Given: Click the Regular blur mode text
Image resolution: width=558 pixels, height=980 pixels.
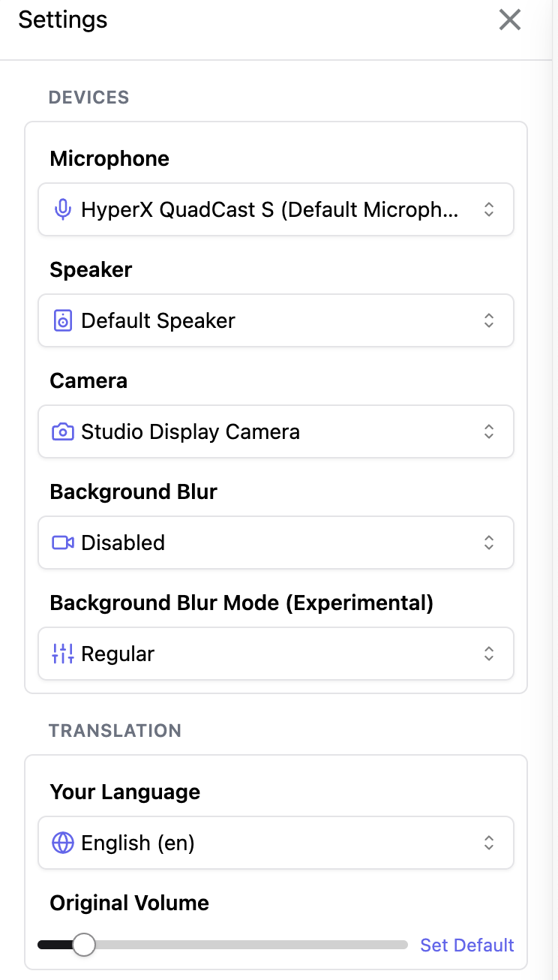Looking at the screenshot, I should [x=118, y=654].
